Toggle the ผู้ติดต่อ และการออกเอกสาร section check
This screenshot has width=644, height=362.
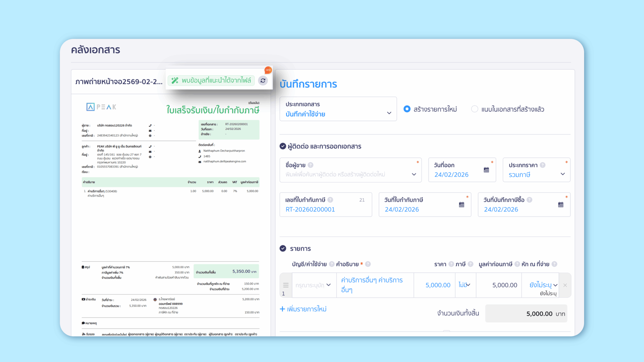click(283, 146)
